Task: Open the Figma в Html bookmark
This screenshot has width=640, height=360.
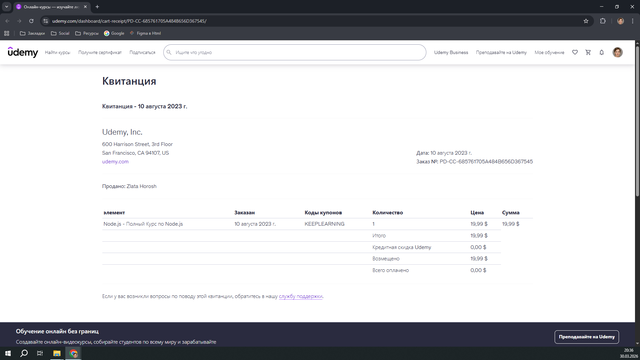Action: pos(145,33)
